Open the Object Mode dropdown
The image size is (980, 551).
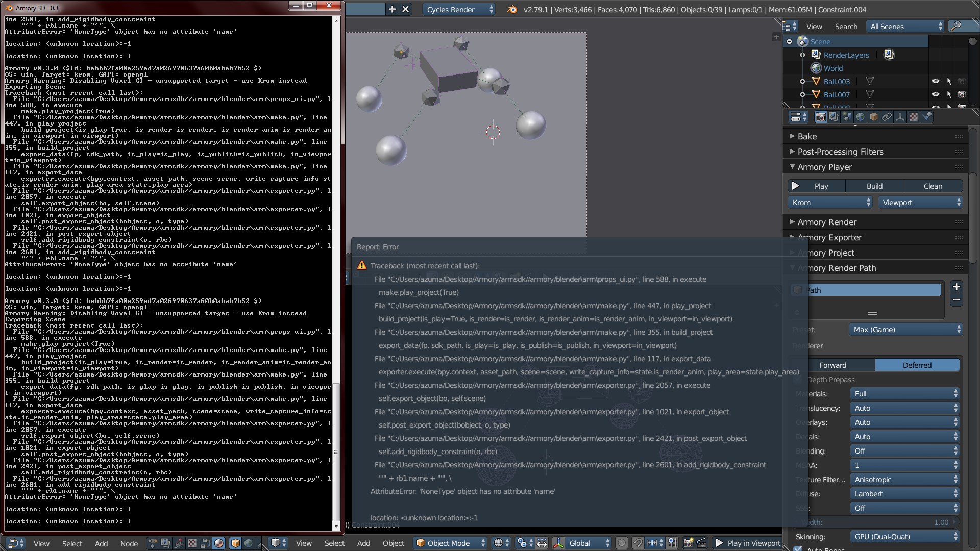point(450,543)
